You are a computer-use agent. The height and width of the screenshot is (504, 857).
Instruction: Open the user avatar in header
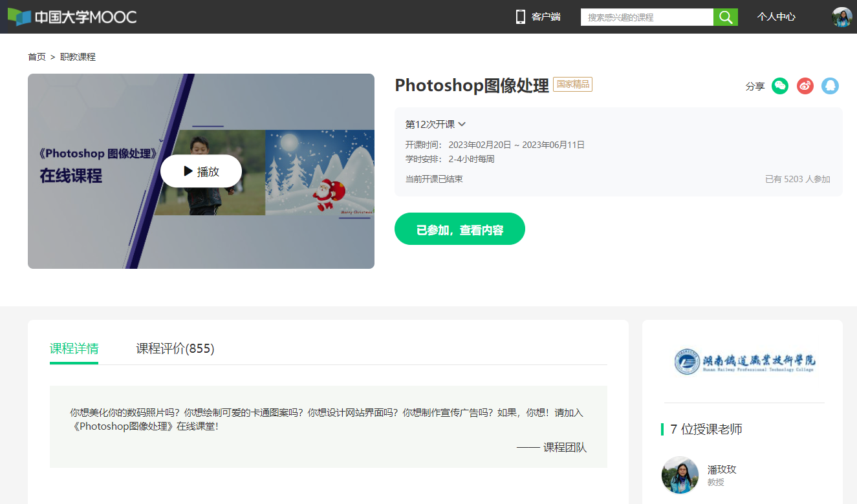click(x=841, y=17)
